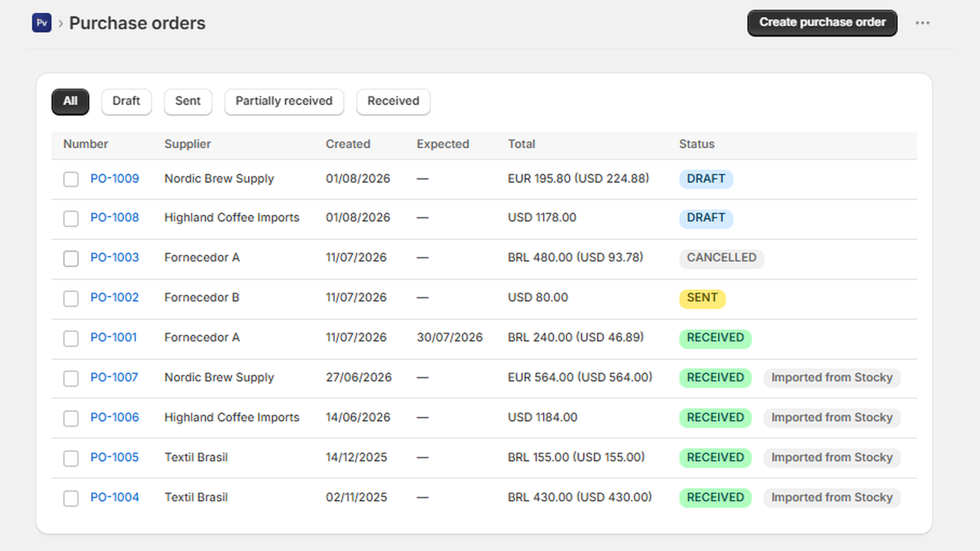The height and width of the screenshot is (551, 980).
Task: Click the yellow SENT status badge
Action: click(x=702, y=298)
